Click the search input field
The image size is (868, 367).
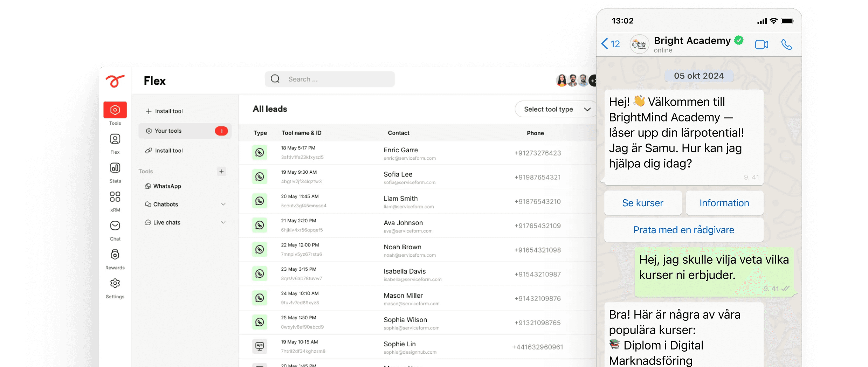330,79
